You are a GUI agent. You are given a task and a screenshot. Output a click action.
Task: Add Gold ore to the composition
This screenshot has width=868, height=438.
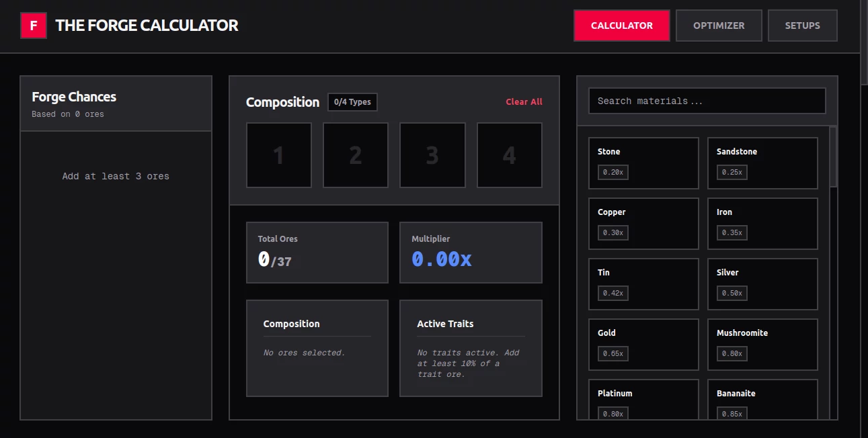click(643, 344)
